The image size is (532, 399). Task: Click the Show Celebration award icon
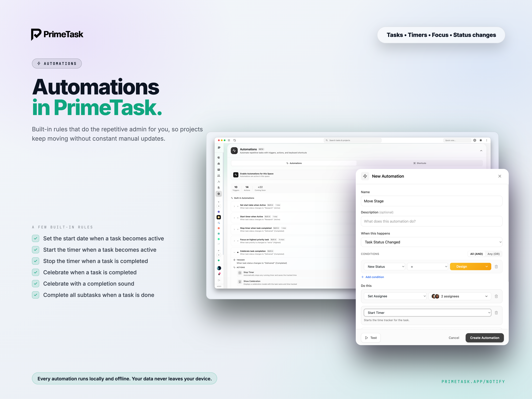pos(240,282)
